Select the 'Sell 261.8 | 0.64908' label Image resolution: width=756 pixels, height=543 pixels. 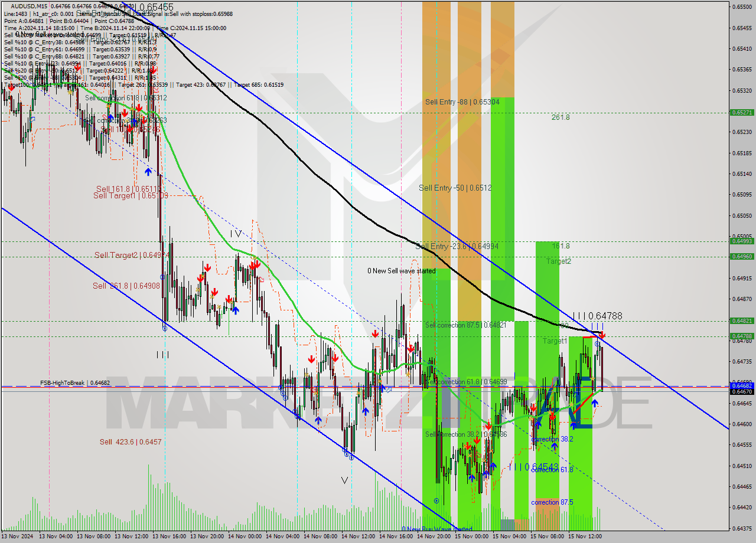tap(126, 286)
